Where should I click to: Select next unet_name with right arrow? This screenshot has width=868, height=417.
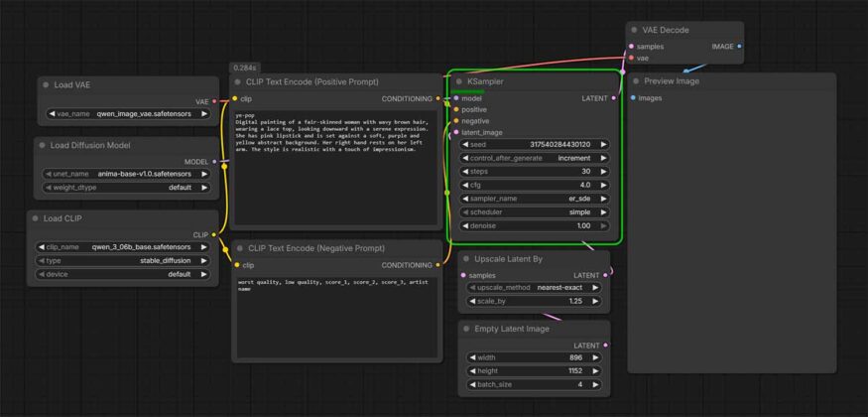204,174
